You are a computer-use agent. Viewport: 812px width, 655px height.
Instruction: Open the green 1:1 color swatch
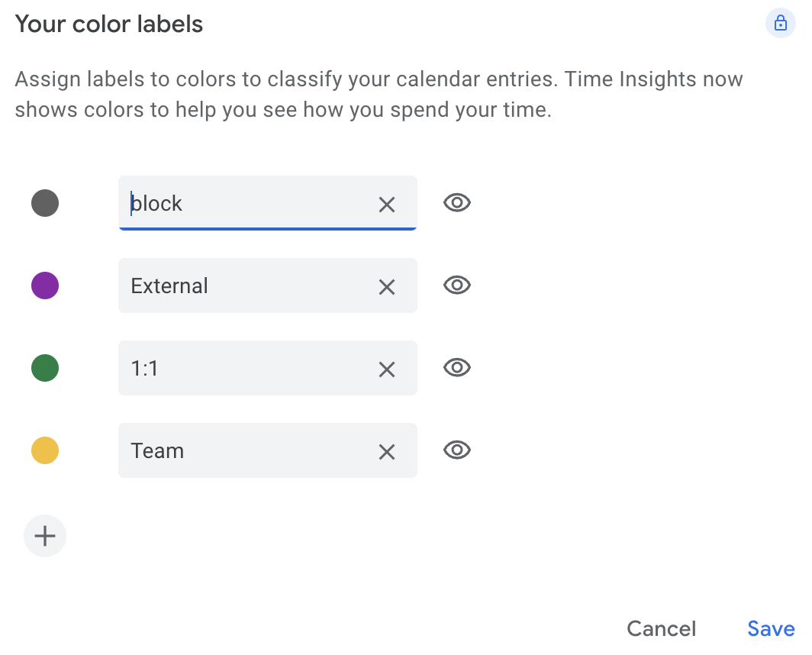(x=45, y=368)
